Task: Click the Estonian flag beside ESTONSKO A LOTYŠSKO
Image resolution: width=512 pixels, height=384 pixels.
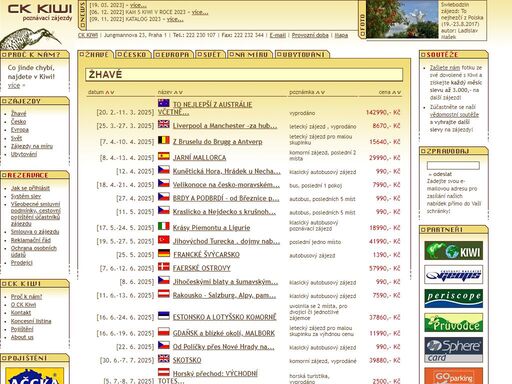Action: click(163, 316)
